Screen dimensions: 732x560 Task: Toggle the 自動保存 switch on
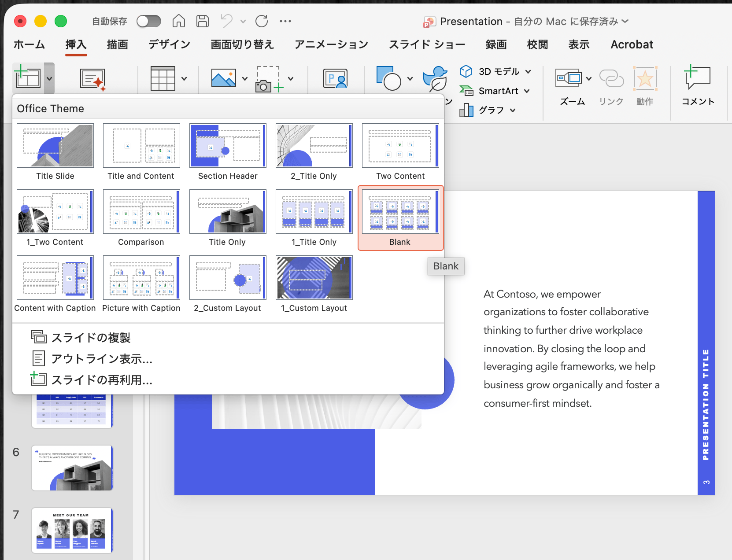(x=148, y=21)
